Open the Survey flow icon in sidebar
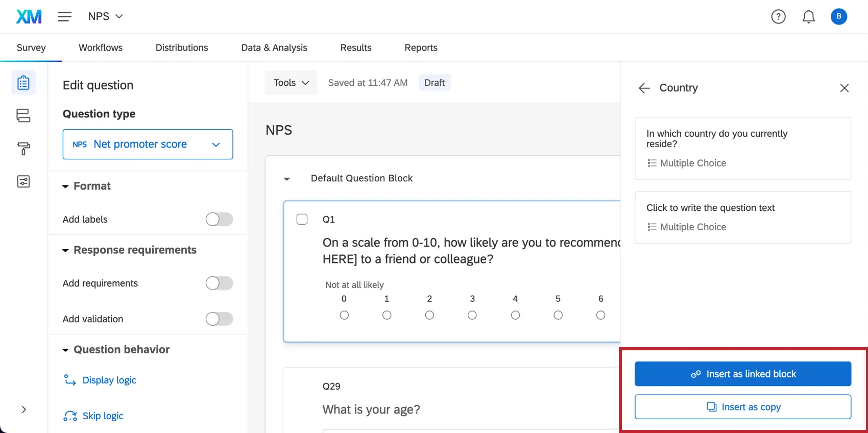Image resolution: width=868 pixels, height=433 pixels. pos(23,115)
